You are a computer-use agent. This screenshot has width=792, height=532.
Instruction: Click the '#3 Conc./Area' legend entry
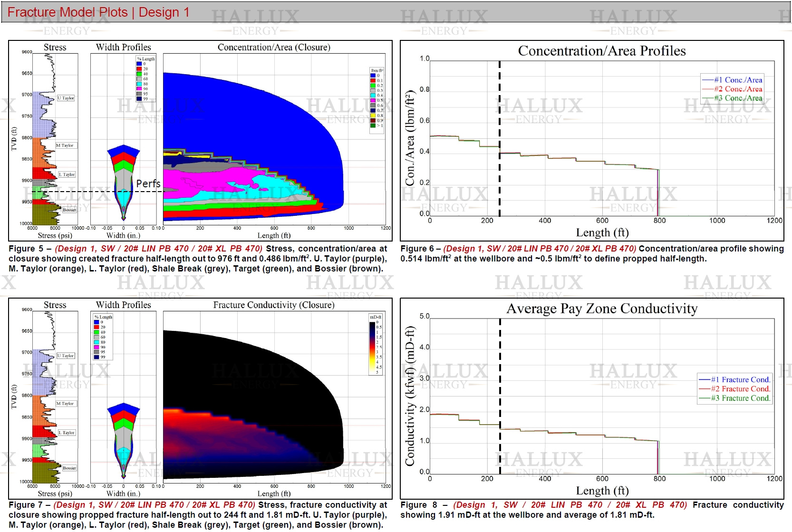738,98
